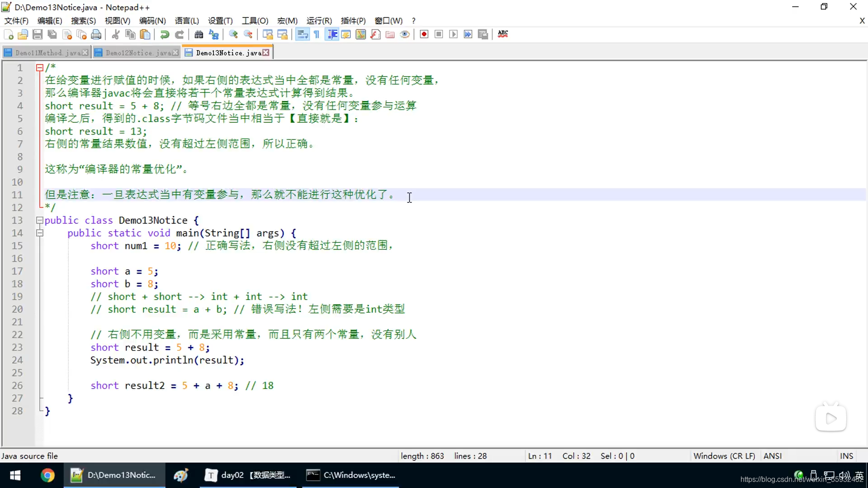Open Folder as Workspace icon
This screenshot has height=488, width=868.
[390, 34]
